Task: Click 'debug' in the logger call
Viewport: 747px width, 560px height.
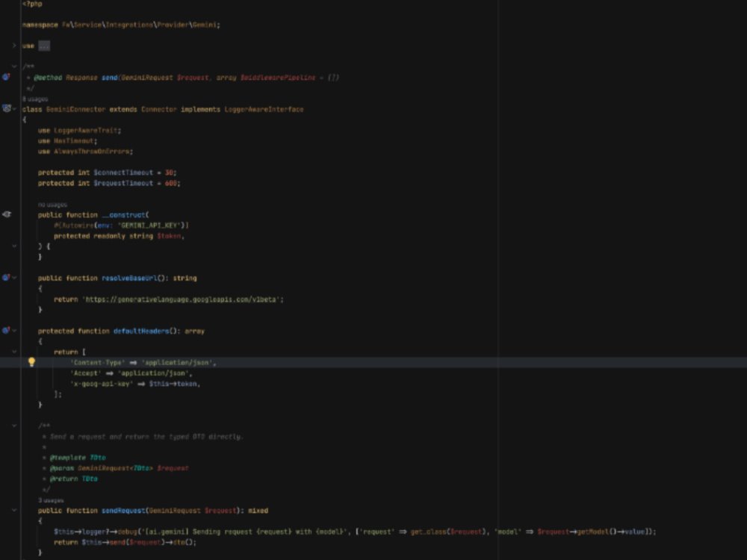Action: (x=127, y=532)
